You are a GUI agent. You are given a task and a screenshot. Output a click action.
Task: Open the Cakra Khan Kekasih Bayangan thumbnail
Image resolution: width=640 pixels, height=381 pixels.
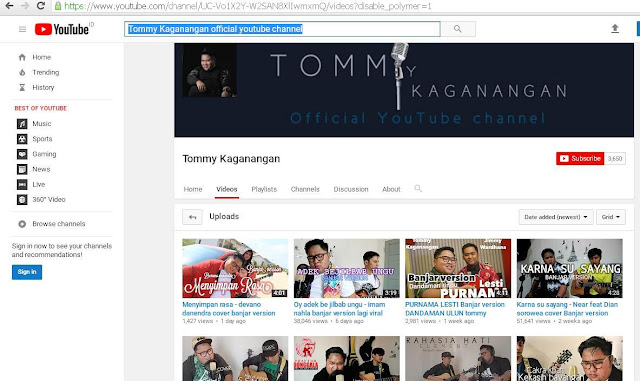[569, 359]
